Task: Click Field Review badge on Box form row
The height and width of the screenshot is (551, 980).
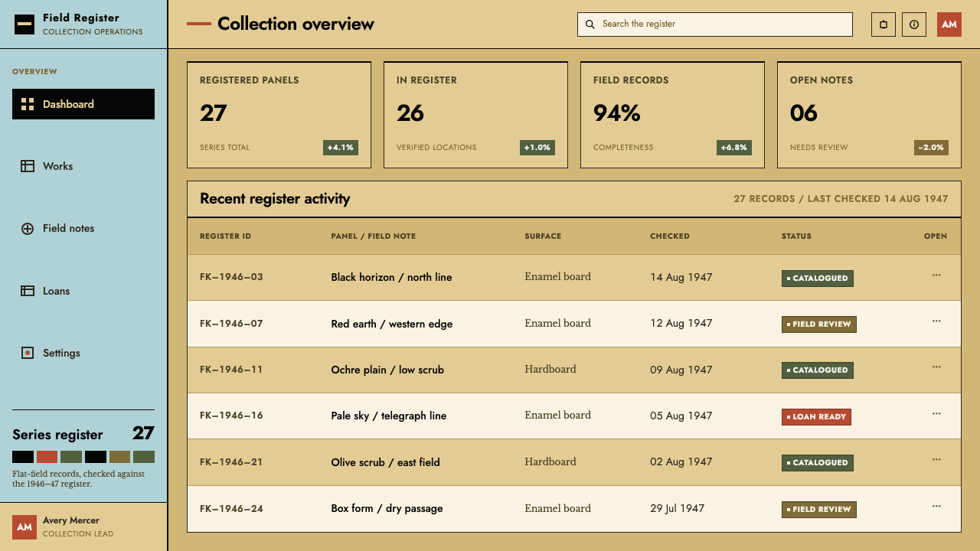Action: tap(819, 510)
